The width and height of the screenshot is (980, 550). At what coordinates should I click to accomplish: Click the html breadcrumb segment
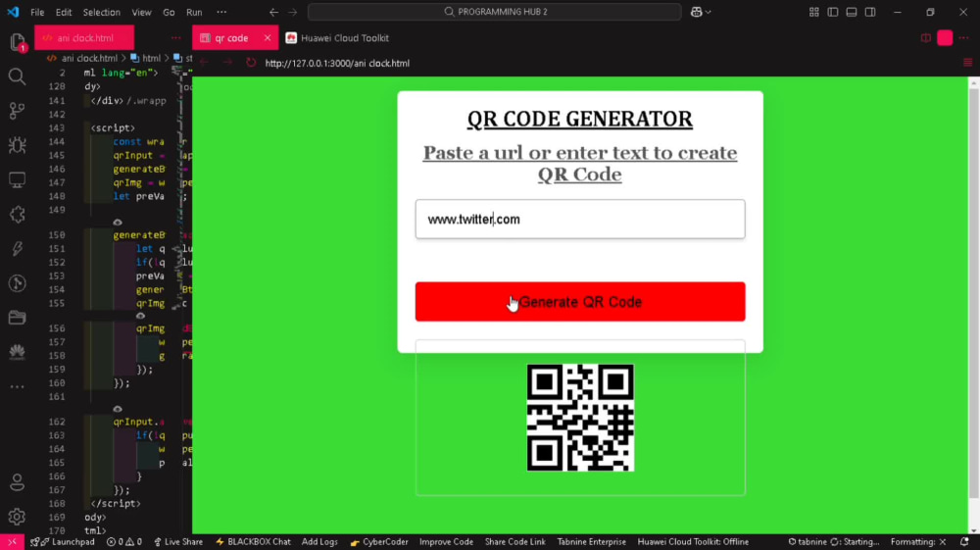[x=146, y=58]
